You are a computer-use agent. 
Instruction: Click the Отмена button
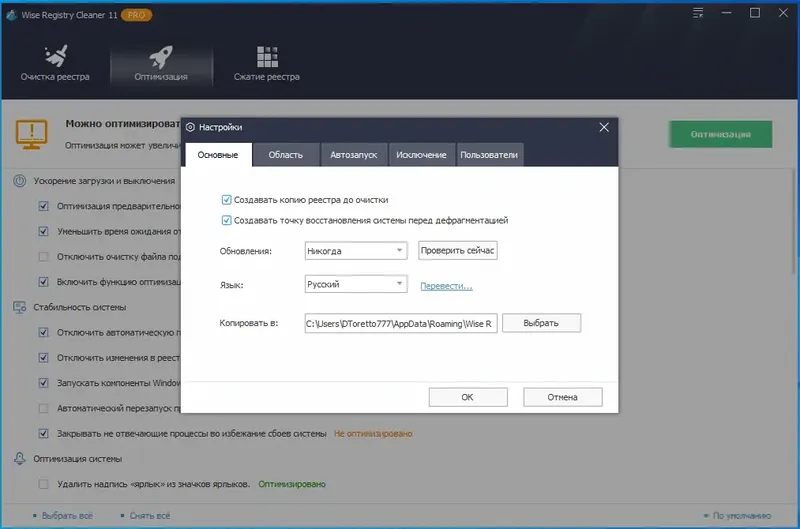pyautogui.click(x=563, y=397)
